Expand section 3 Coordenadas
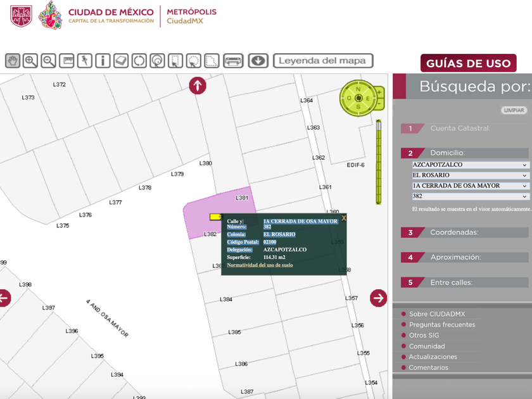This screenshot has width=532, height=399. [464, 232]
